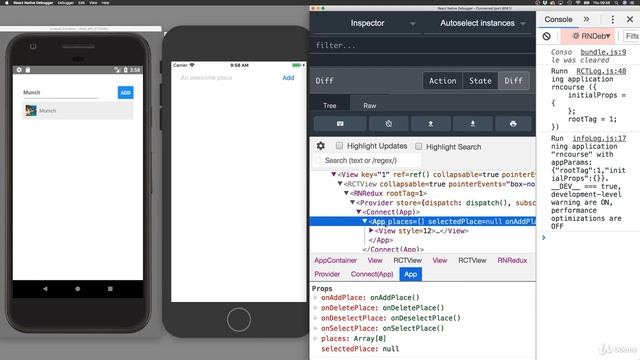Expand the View style=12 node
This screenshot has height=360, width=640.
click(371, 231)
